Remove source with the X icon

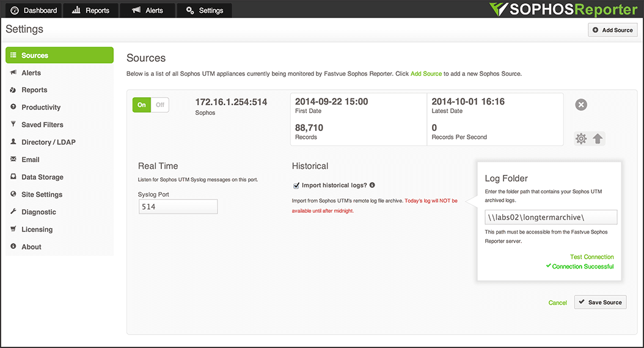(x=581, y=105)
